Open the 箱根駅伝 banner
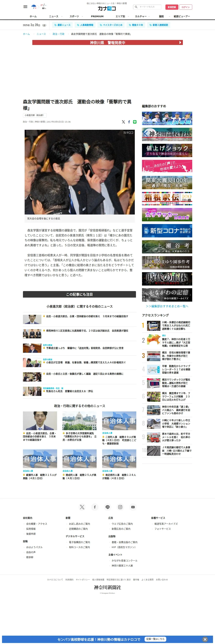 167,198
